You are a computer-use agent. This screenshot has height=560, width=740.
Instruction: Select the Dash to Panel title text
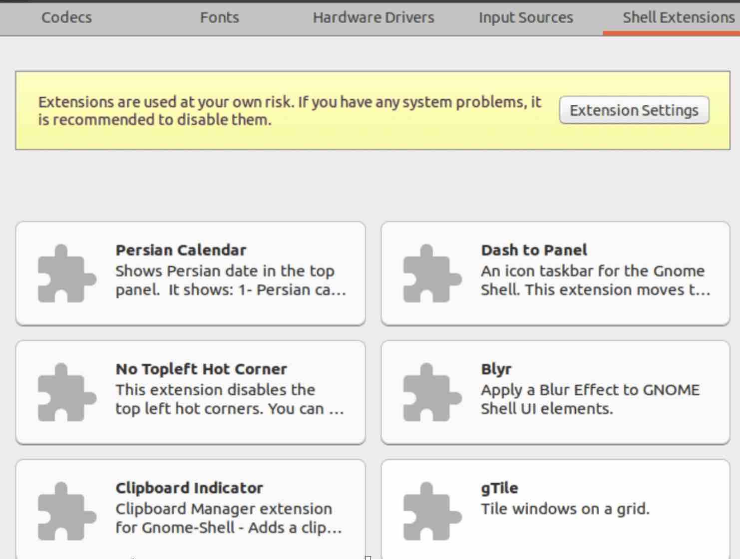tap(534, 250)
